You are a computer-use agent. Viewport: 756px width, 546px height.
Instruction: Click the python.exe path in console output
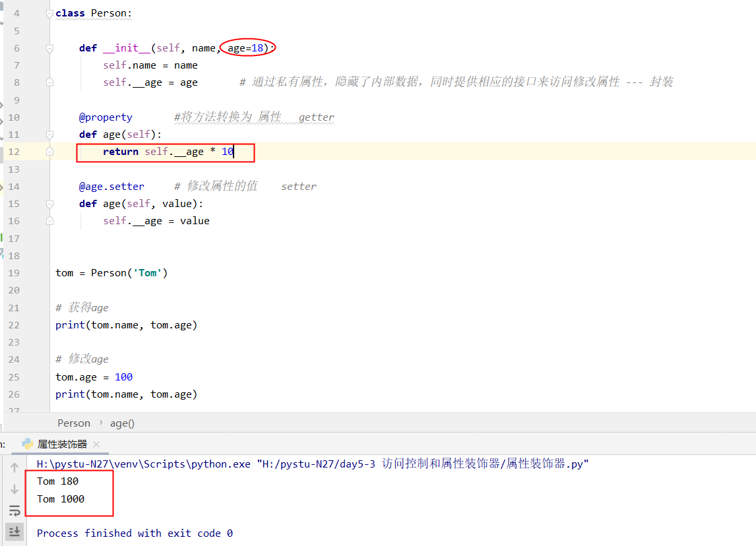tap(144, 464)
